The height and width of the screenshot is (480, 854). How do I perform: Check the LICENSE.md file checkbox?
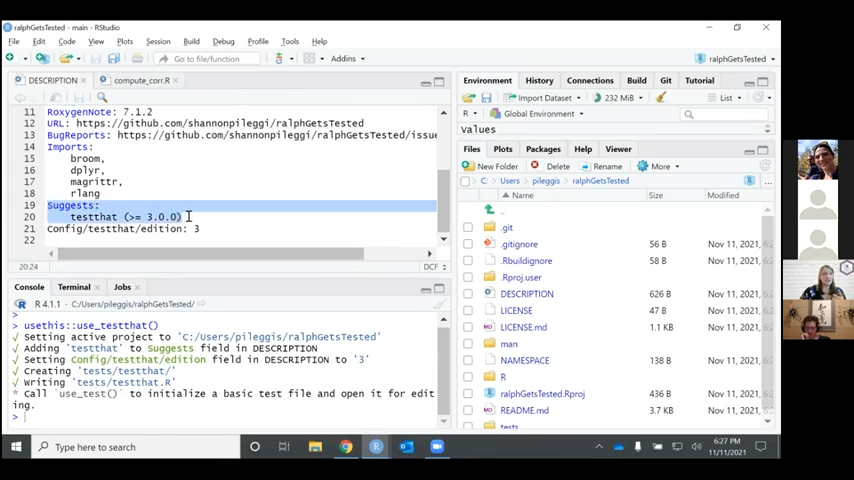tap(468, 327)
